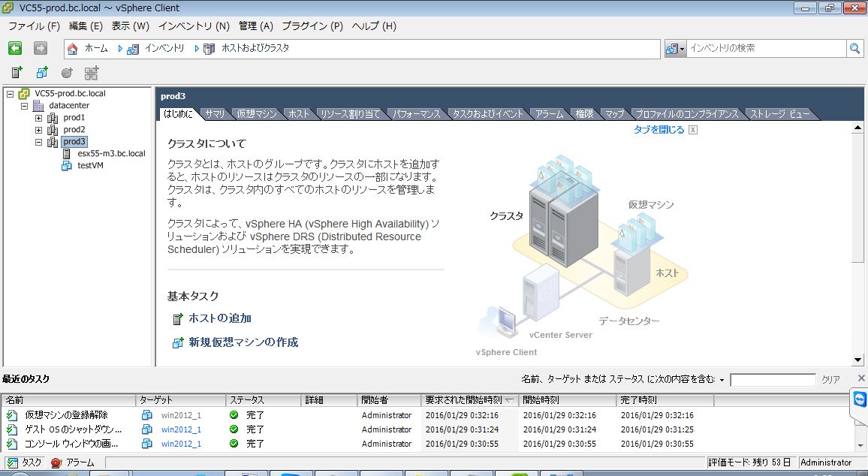
Task: Click the tasks list scroll down arrow
Action: point(860,445)
